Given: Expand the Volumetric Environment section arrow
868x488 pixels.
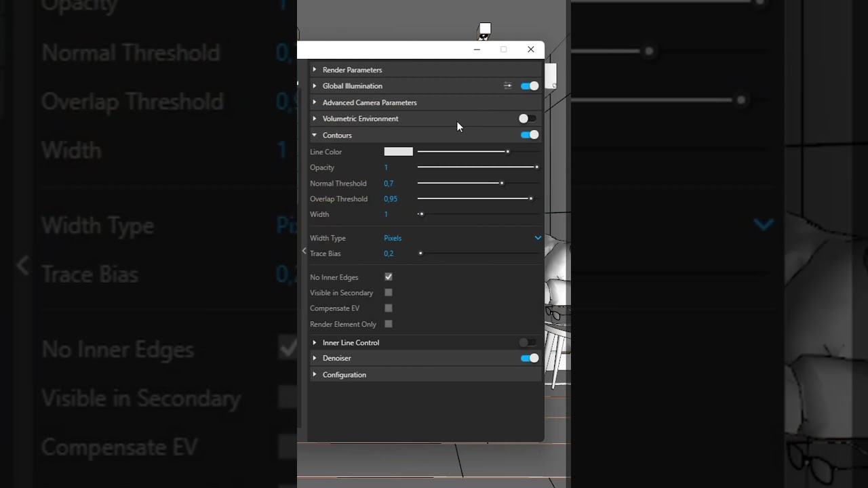Looking at the screenshot, I should [x=314, y=119].
